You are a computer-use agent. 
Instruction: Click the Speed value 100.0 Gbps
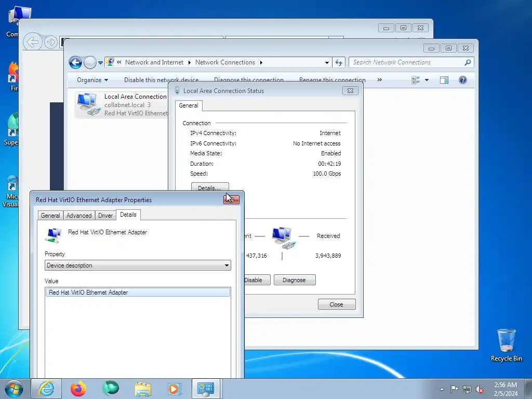pos(327,174)
